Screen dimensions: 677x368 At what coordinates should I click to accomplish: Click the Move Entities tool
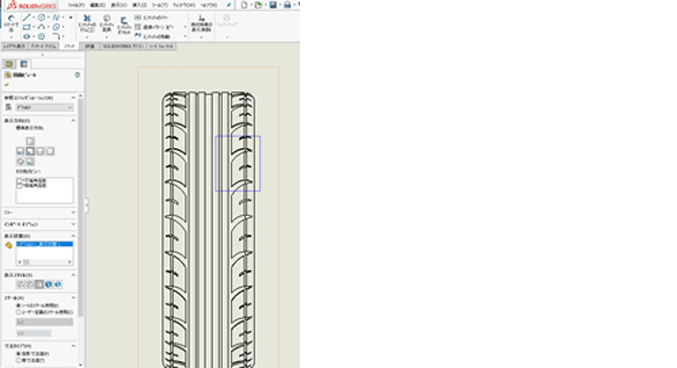152,36
